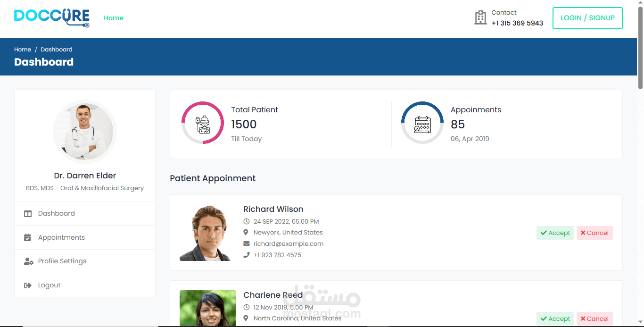Select Appointments in the sidebar menu

point(61,237)
